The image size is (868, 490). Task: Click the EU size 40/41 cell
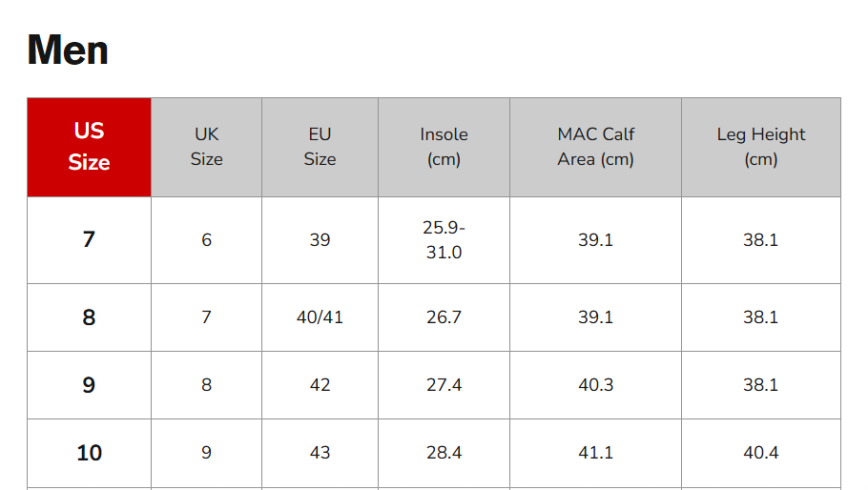coord(320,317)
